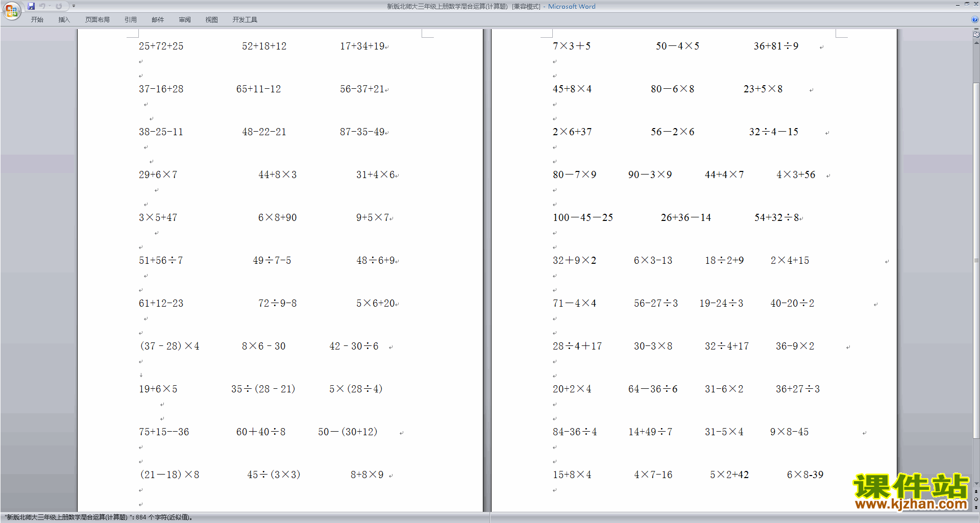Image resolution: width=980 pixels, height=523 pixels.
Task: Click the expression 28÷4+17
Action: click(x=577, y=346)
